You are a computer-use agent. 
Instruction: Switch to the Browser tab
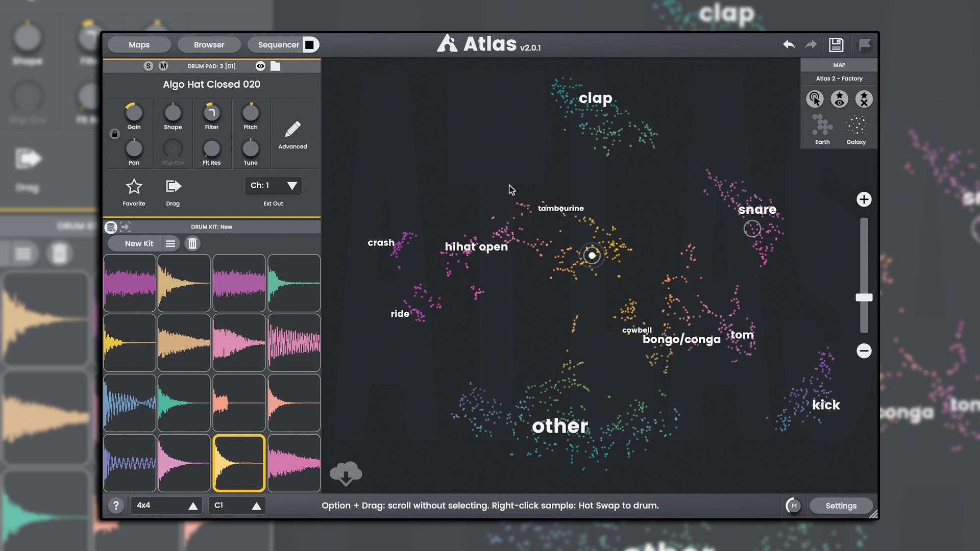point(209,44)
